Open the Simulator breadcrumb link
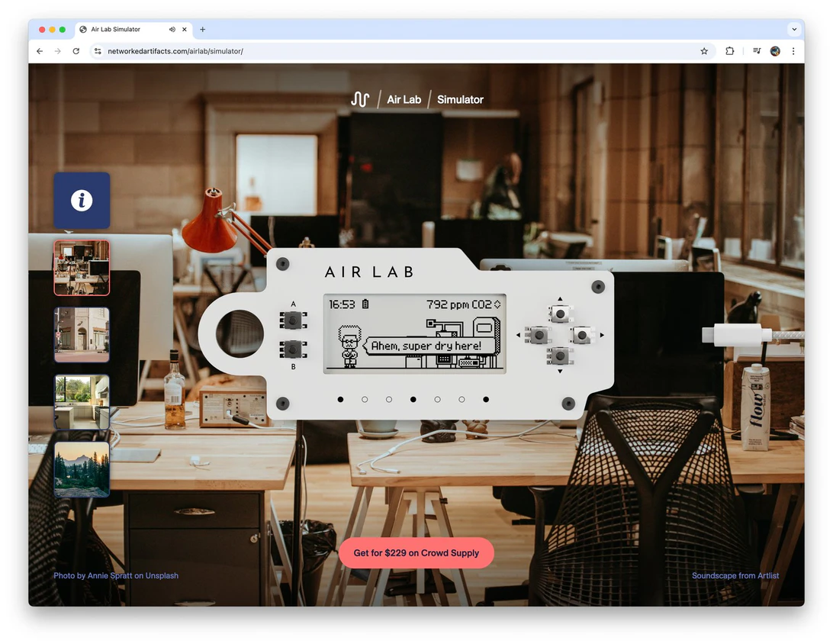 [x=460, y=99]
